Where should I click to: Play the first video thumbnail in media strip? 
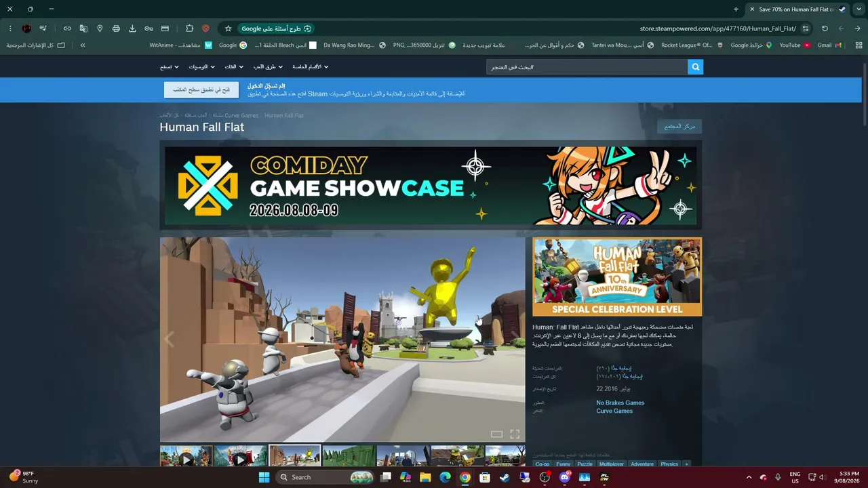[186, 456]
